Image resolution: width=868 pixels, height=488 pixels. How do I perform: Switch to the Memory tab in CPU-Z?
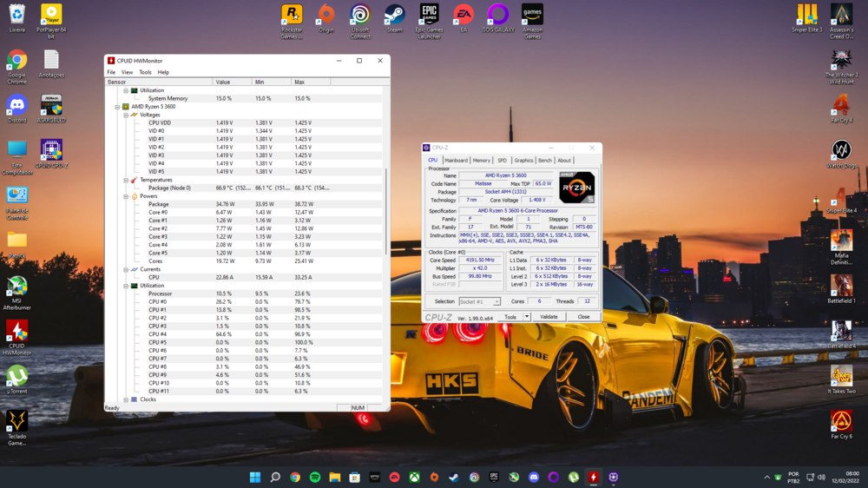coord(481,161)
